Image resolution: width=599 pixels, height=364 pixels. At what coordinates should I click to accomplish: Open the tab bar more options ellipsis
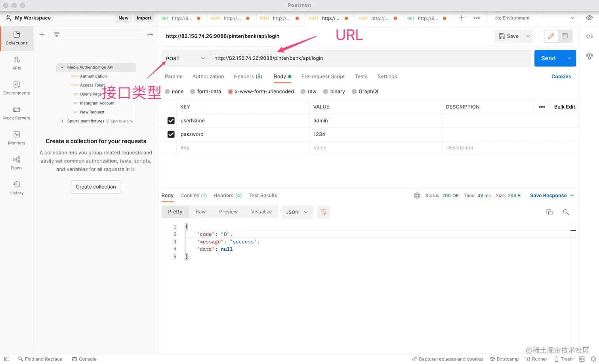pyautogui.click(x=477, y=18)
